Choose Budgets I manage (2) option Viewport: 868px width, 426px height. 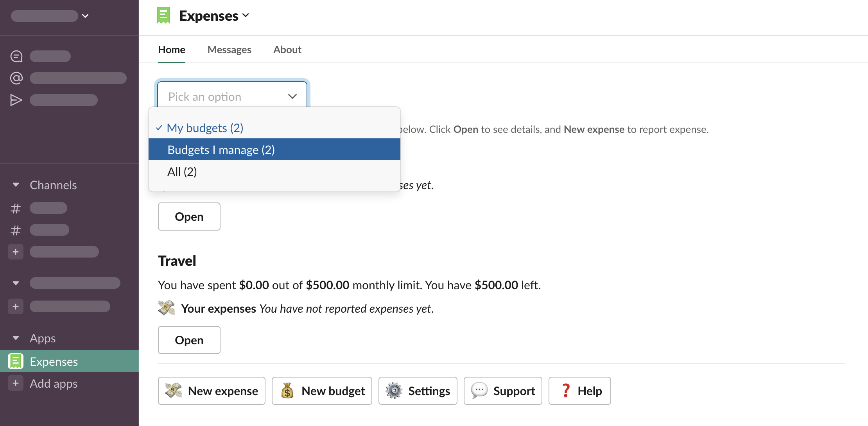click(x=221, y=150)
